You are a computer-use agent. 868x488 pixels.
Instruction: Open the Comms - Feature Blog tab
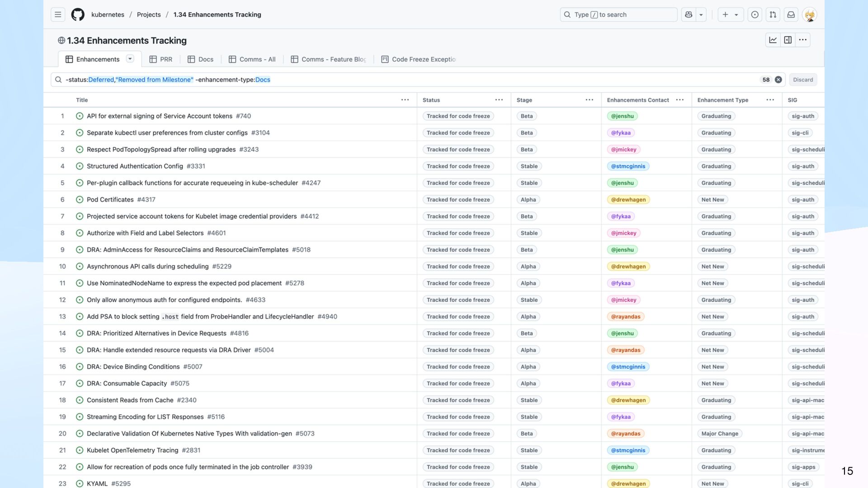click(x=329, y=59)
